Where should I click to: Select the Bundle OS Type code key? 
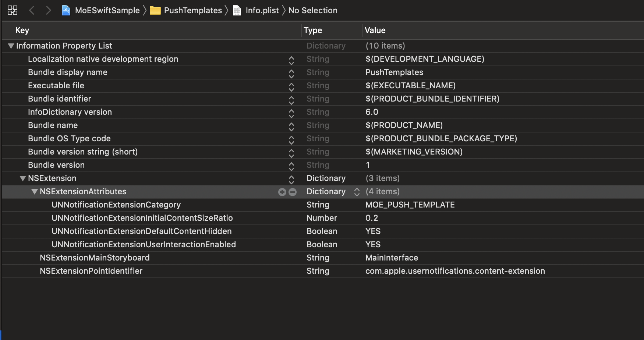69,139
